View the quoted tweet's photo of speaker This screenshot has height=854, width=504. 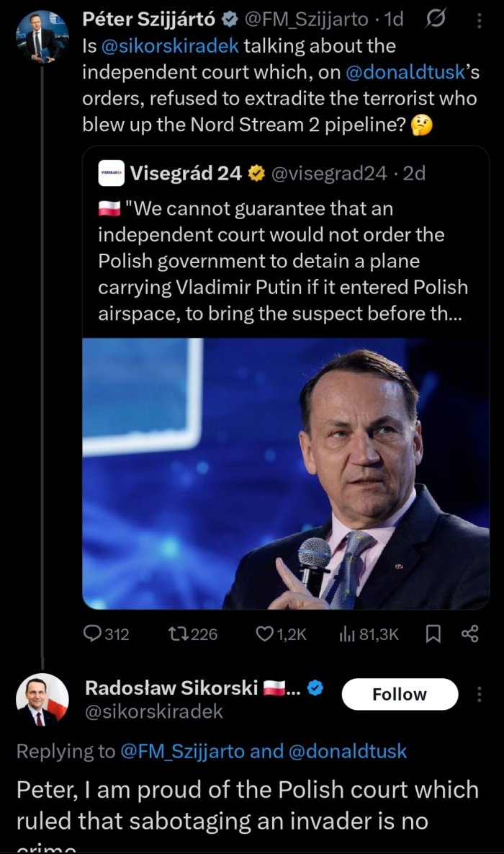(x=285, y=473)
